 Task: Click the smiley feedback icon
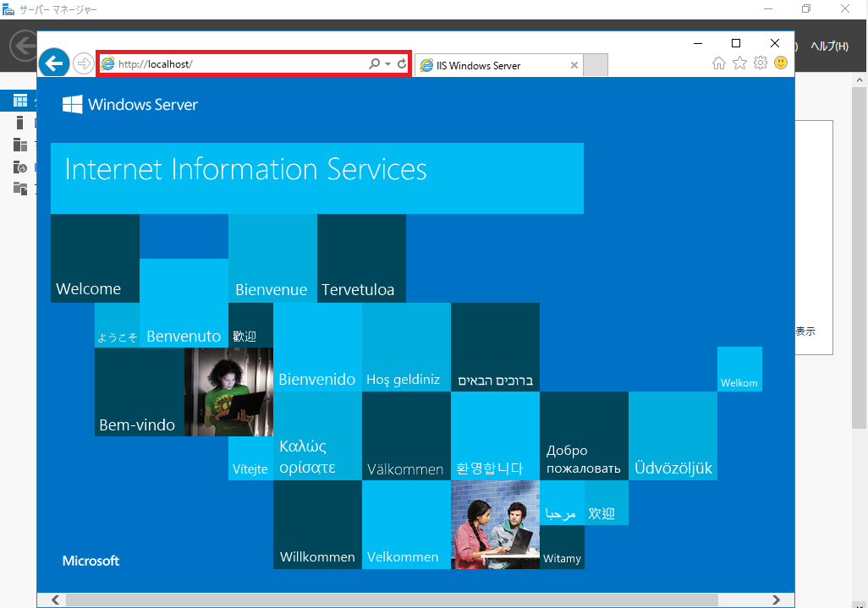(x=781, y=63)
